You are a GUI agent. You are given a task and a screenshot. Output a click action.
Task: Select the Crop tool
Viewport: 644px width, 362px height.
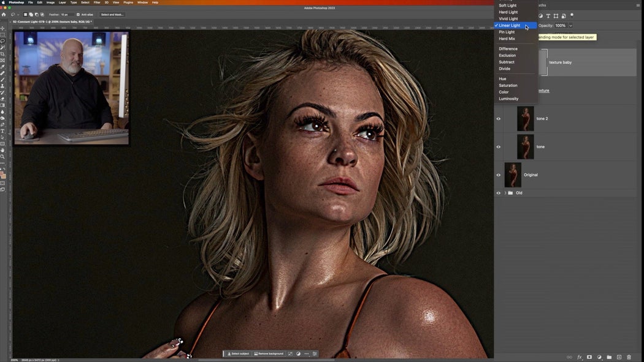click(4, 53)
